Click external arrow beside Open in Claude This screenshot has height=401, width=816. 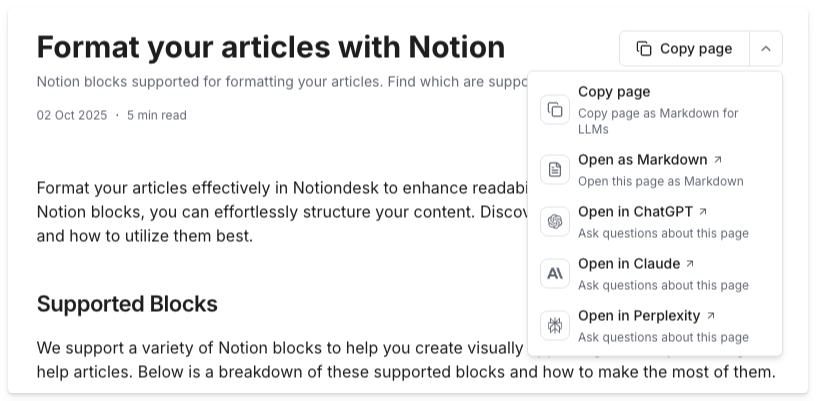pyautogui.click(x=690, y=264)
